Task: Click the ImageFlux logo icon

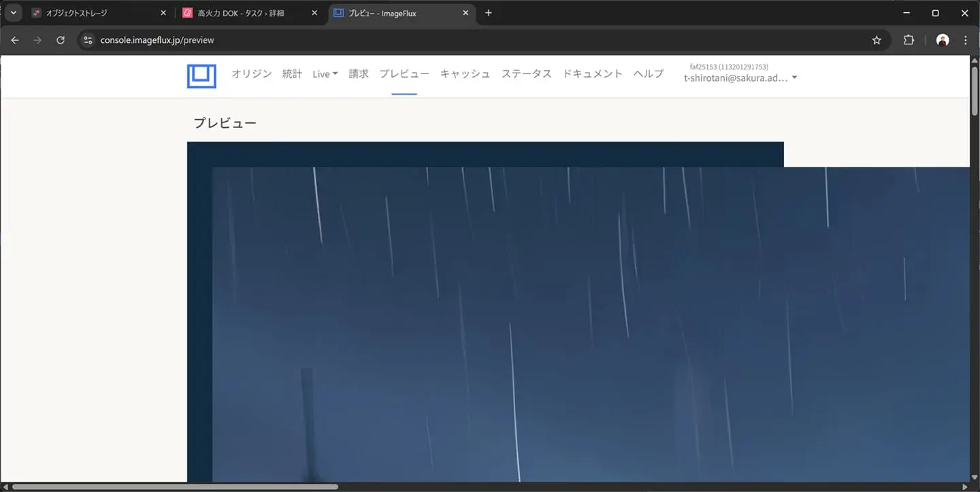Action: 201,76
